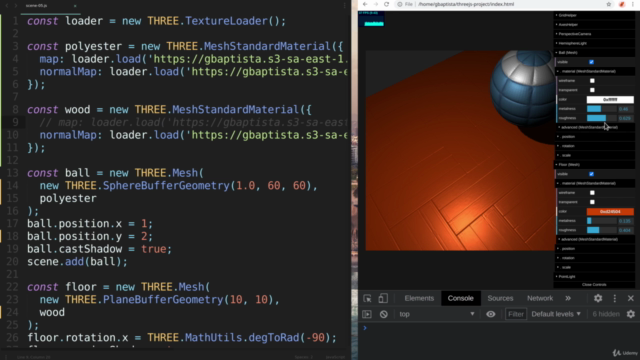Switch to the Elements tab
Viewport: 640px width, 360px height.
click(x=419, y=298)
